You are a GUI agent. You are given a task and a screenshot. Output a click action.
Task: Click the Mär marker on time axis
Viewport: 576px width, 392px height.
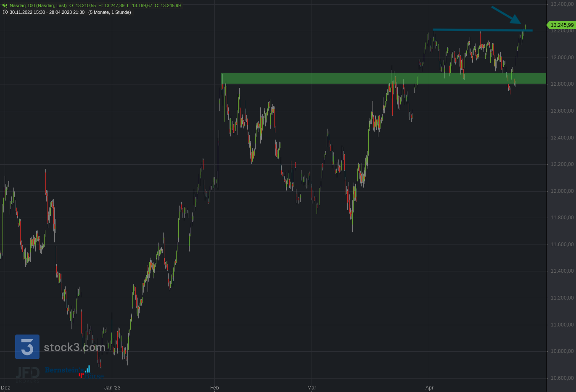312,387
